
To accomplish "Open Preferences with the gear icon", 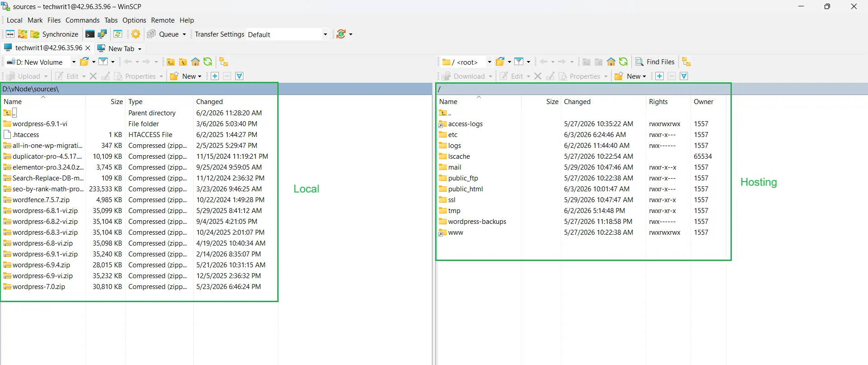I will pos(136,34).
